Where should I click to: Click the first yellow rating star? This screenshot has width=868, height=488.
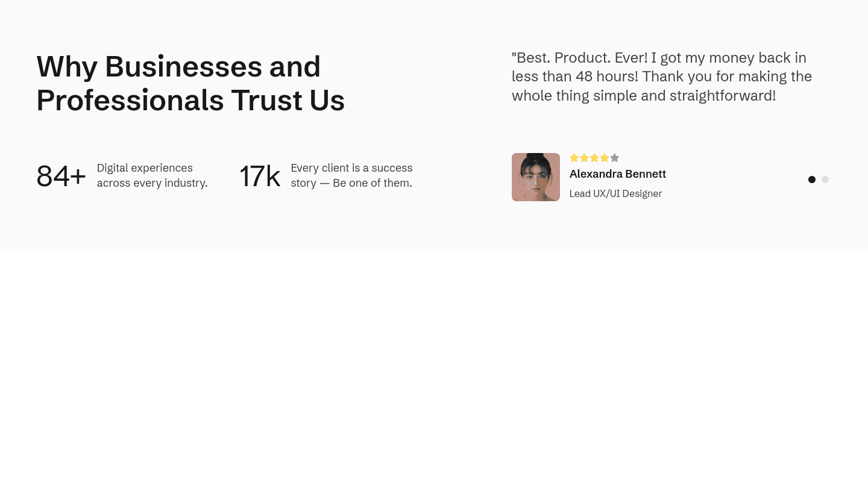point(574,158)
